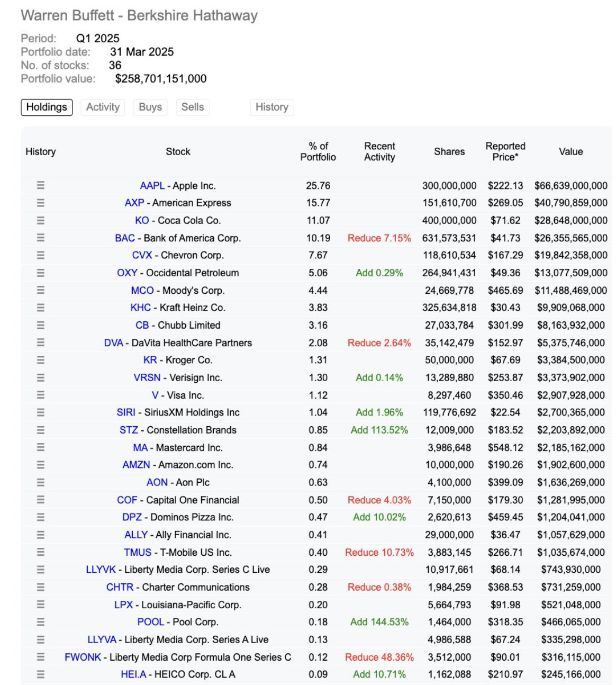
Task: Open history icon for AON row
Action: [x=41, y=482]
